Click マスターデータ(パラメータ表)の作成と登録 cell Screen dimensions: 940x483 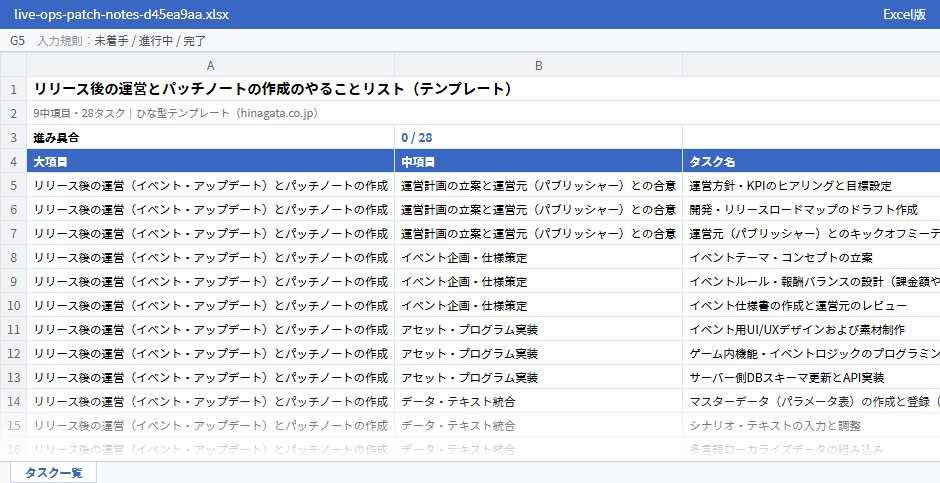pyautogui.click(x=811, y=401)
